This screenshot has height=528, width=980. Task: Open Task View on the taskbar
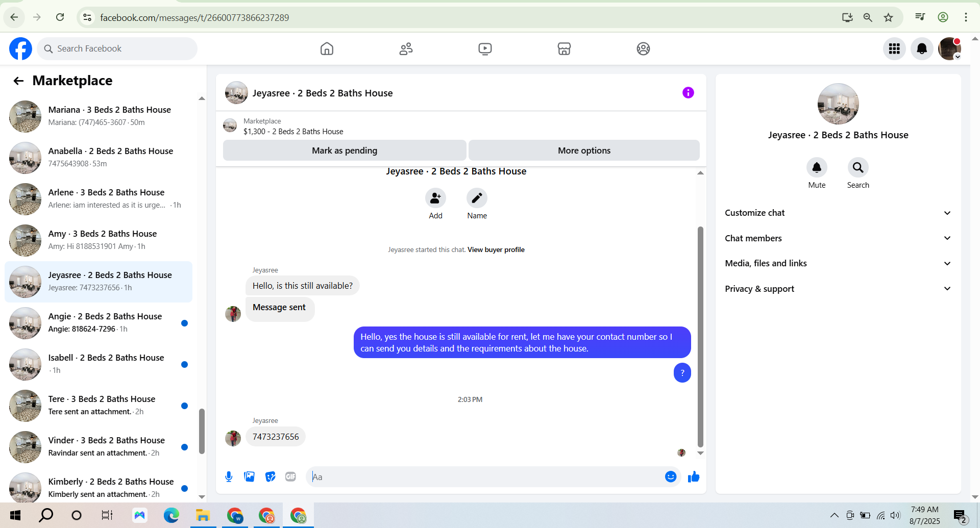click(107, 515)
